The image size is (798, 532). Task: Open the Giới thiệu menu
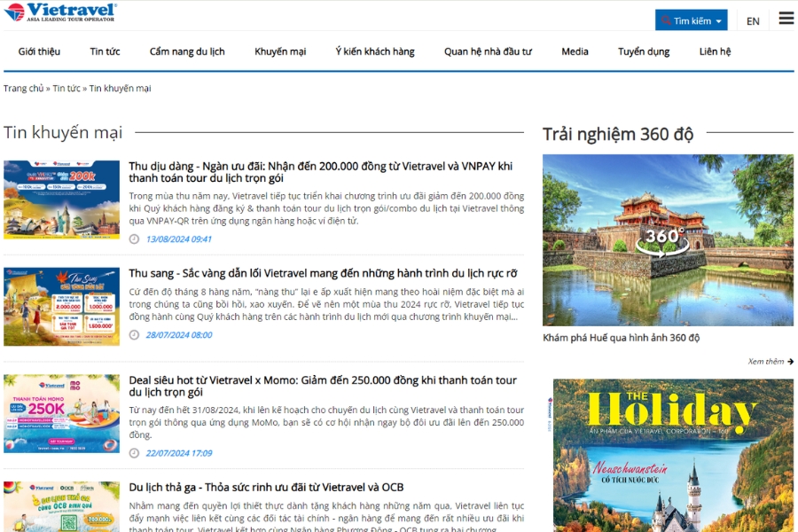(39, 51)
